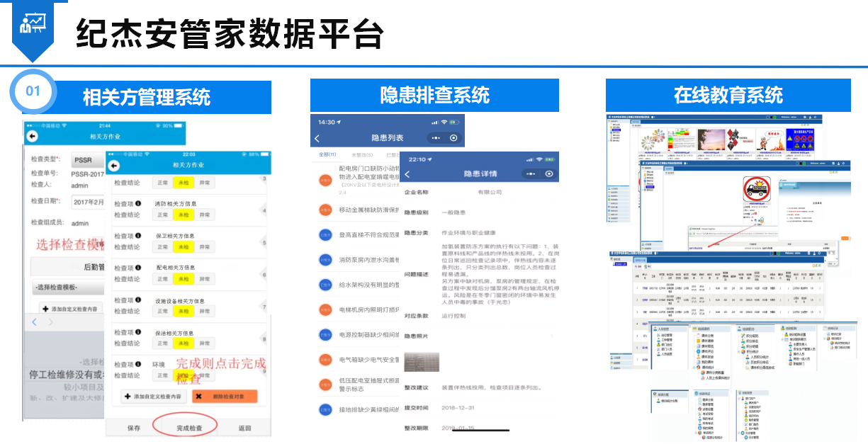Tap status icon beside 登高直梯 item
The image size is (868, 444).
coord(325,234)
